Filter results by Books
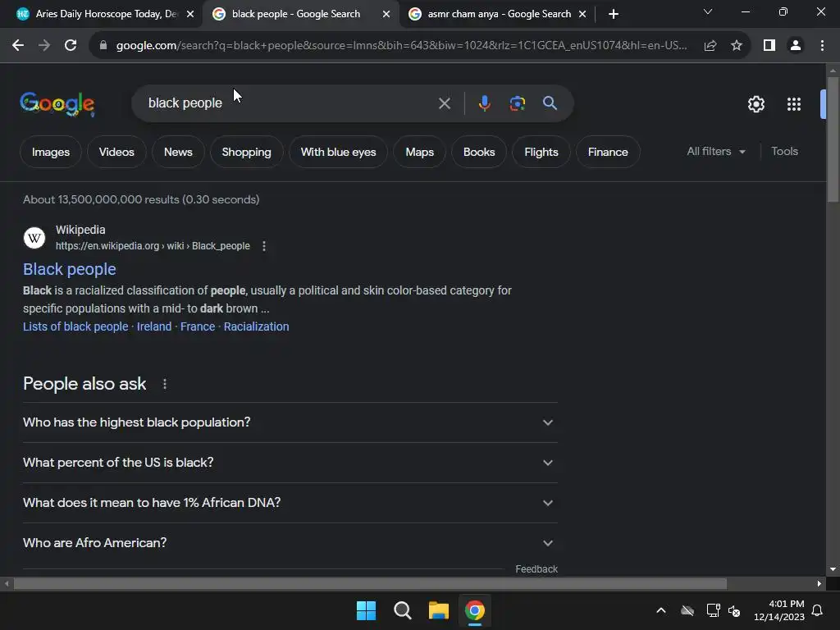840x630 pixels. [x=479, y=152]
